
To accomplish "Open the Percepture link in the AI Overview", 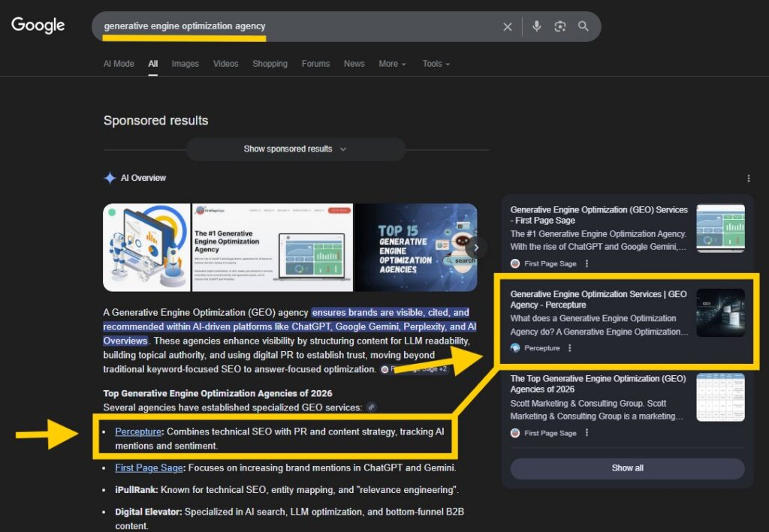I will [x=138, y=431].
